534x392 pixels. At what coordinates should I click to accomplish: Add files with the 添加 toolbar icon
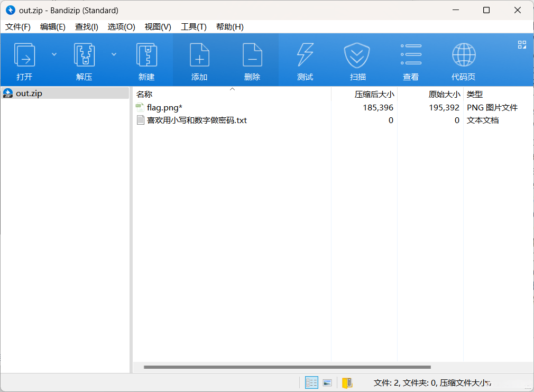coord(199,59)
